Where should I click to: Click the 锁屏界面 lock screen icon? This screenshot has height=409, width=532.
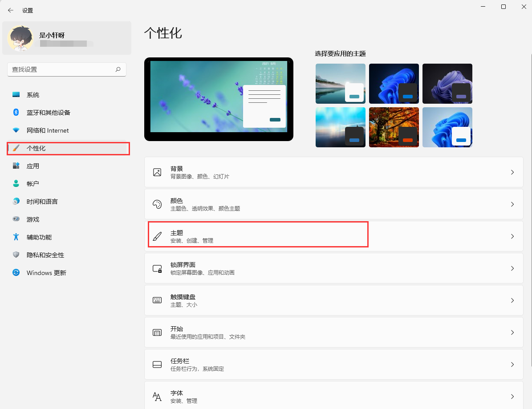click(157, 268)
